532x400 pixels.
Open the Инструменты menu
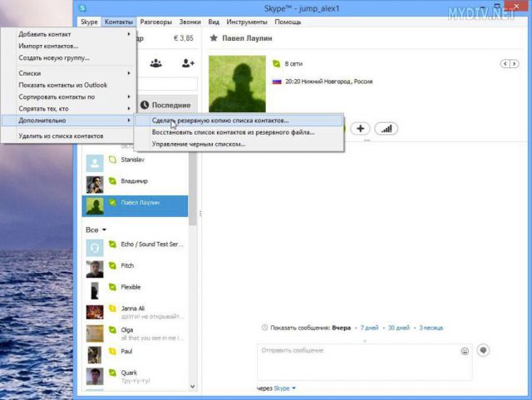coord(247,22)
